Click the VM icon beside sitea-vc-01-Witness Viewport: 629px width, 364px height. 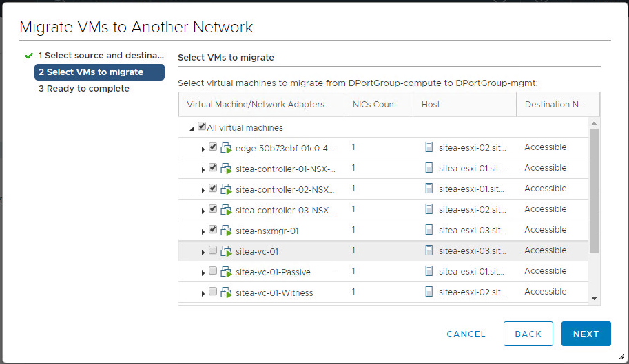pyautogui.click(x=226, y=292)
